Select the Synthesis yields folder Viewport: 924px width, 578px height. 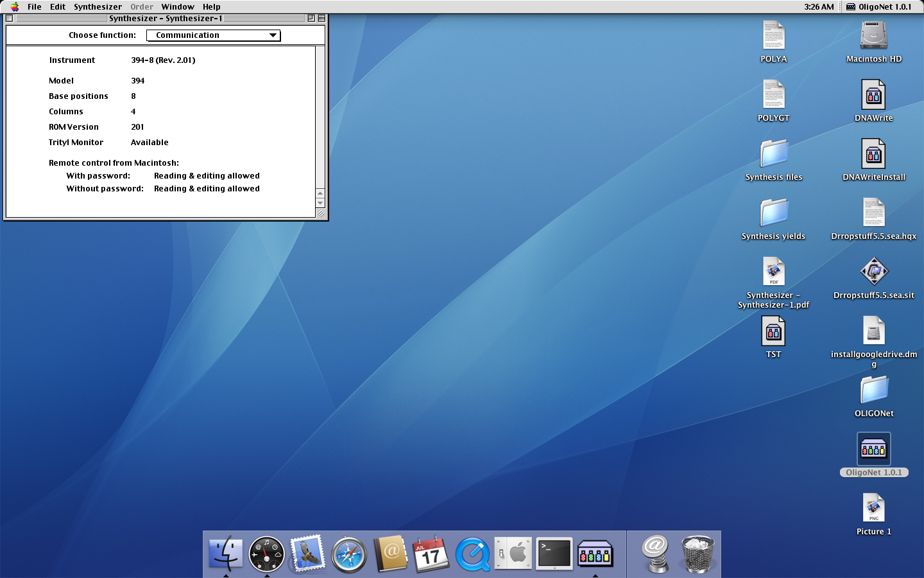[x=773, y=213]
